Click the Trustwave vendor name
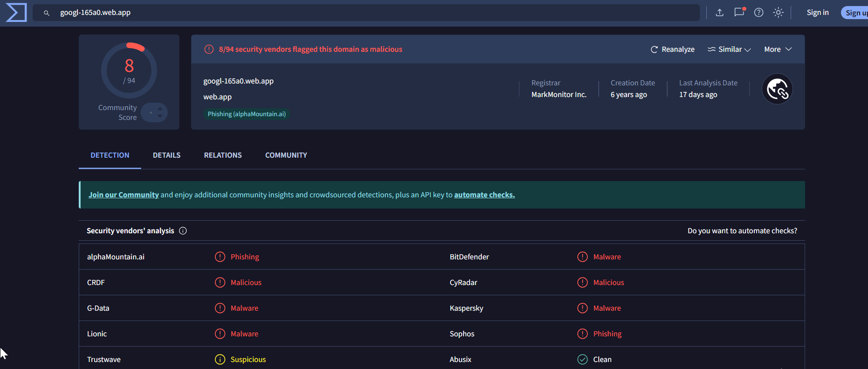Viewport: 868px width, 369px height. point(104,360)
